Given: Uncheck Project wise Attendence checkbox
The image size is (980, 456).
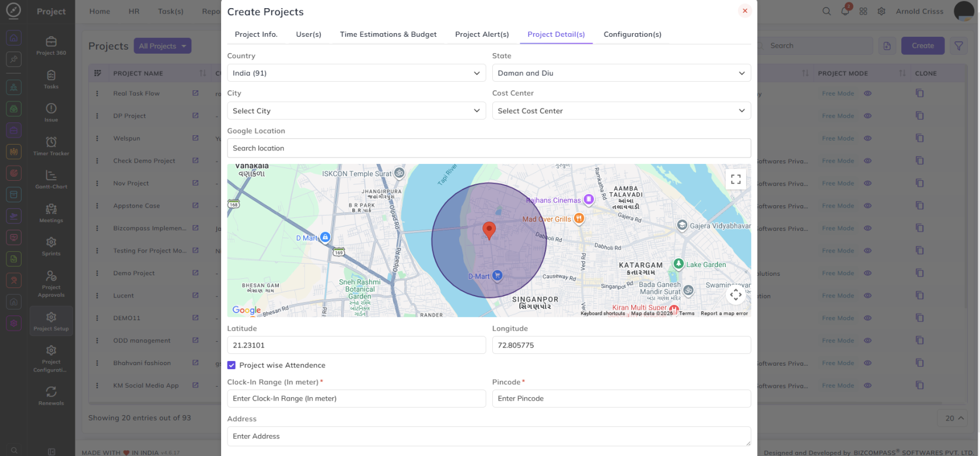Looking at the screenshot, I should tap(232, 365).
